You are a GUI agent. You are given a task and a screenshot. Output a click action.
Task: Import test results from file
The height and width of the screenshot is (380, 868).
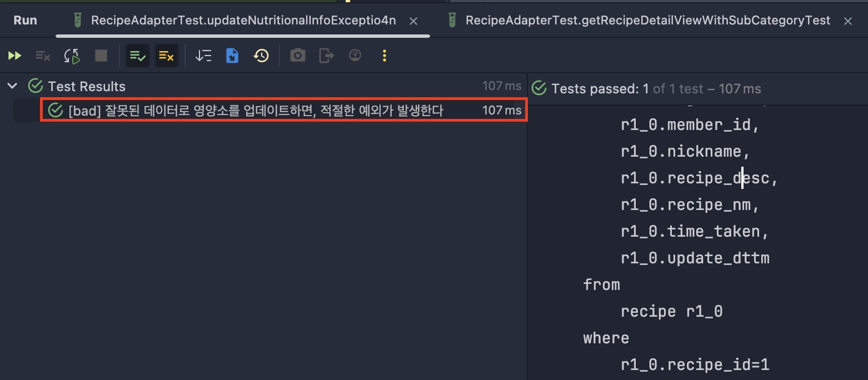click(x=232, y=56)
